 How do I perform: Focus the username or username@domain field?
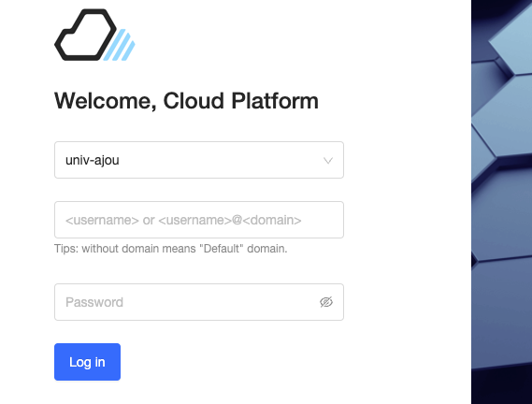pos(199,220)
